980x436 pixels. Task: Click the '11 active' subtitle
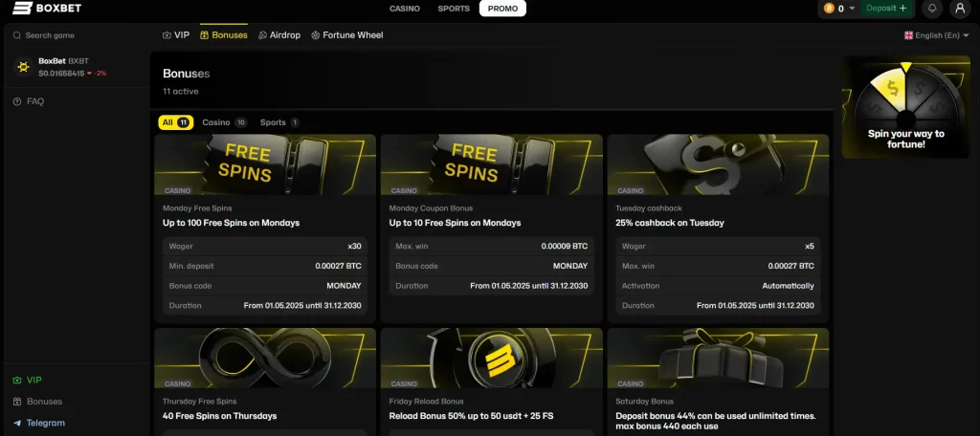(x=181, y=91)
